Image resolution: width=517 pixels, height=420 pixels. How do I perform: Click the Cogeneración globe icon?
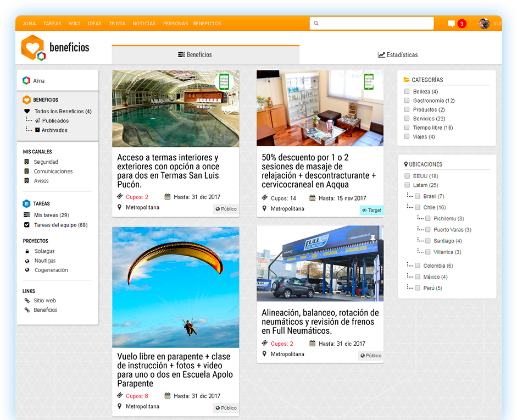(x=27, y=270)
